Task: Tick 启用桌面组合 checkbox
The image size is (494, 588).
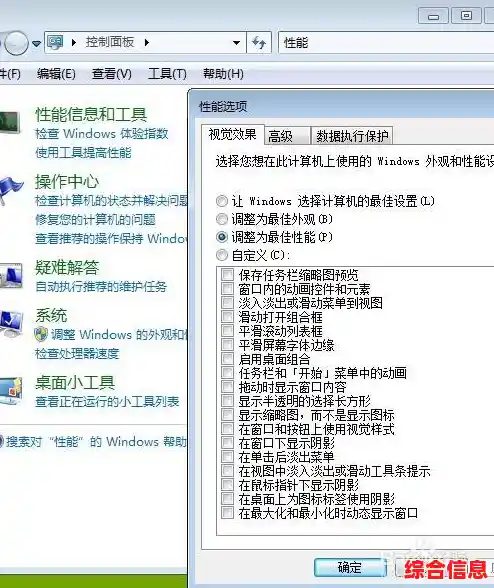Action: 227,359
